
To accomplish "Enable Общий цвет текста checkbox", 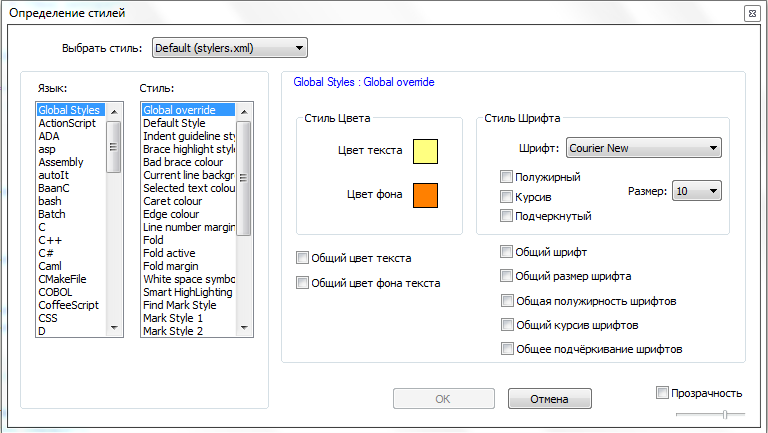I will click(303, 258).
